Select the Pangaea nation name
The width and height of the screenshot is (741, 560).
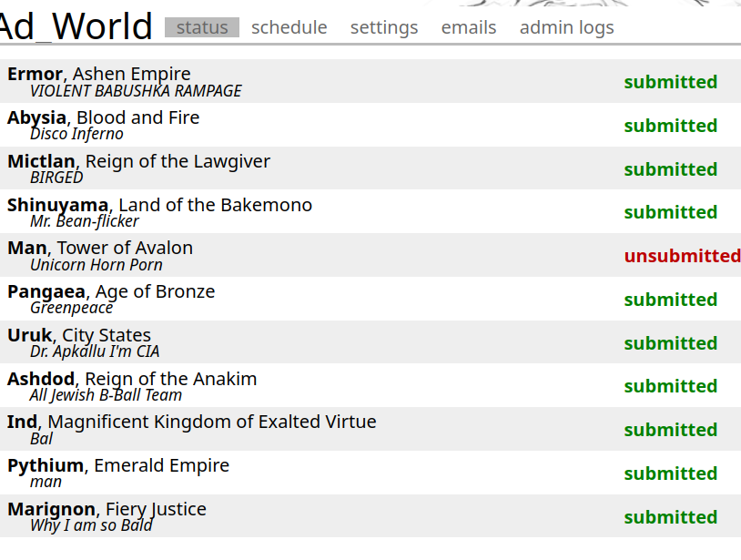(46, 291)
